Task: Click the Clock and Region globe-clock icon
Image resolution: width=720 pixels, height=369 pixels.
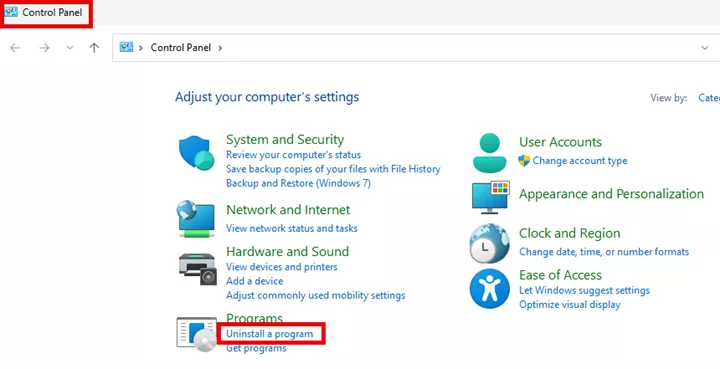Action: 489,243
